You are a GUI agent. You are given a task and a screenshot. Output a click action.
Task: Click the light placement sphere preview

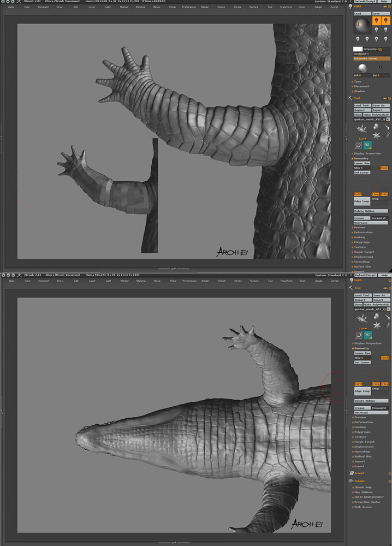tap(363, 25)
